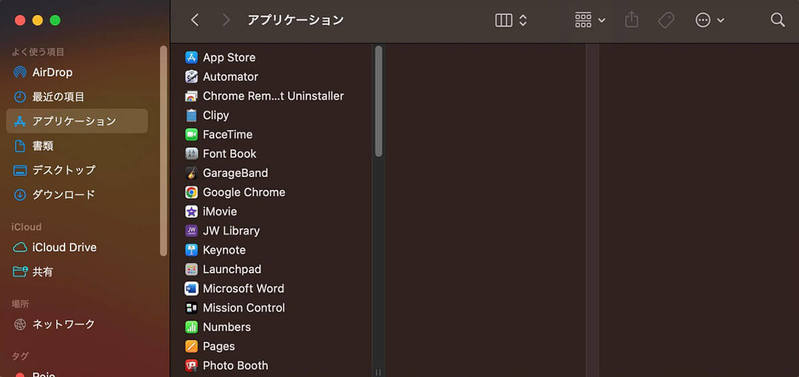Open 共有 in the sidebar
Image resolution: width=799 pixels, height=377 pixels.
tap(77, 272)
